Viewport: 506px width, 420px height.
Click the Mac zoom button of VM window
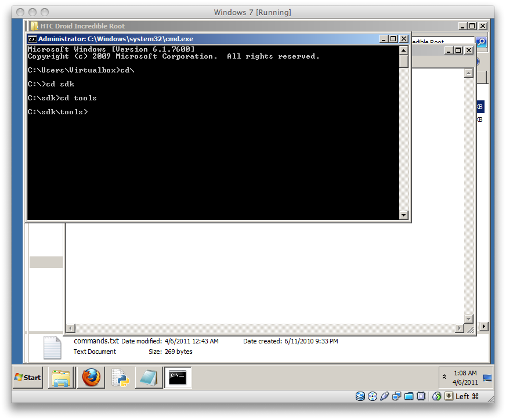[x=45, y=12]
